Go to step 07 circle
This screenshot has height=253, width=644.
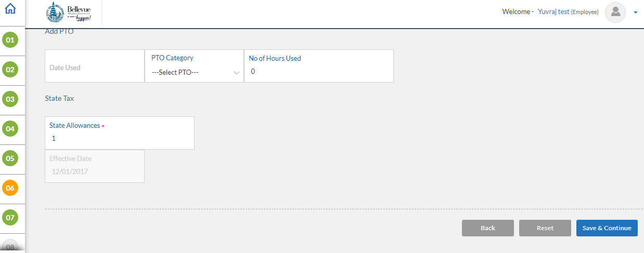pyautogui.click(x=10, y=217)
